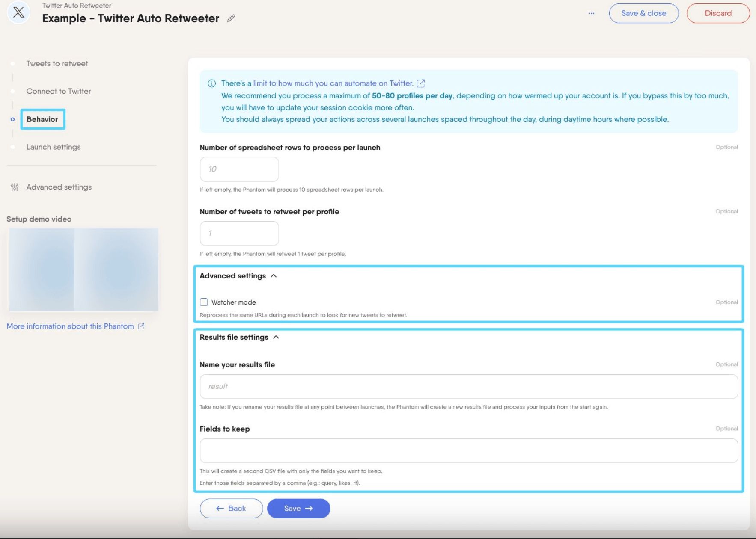Click the 50-80 profiles per day text
This screenshot has width=756, height=539.
[412, 95]
